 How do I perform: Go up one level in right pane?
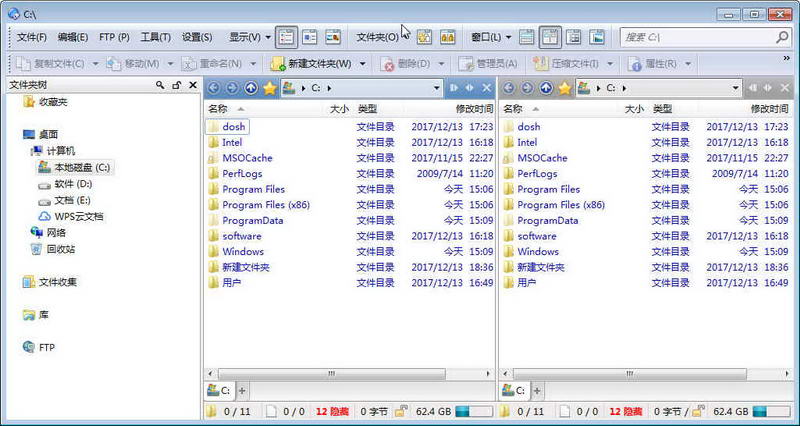coord(546,88)
